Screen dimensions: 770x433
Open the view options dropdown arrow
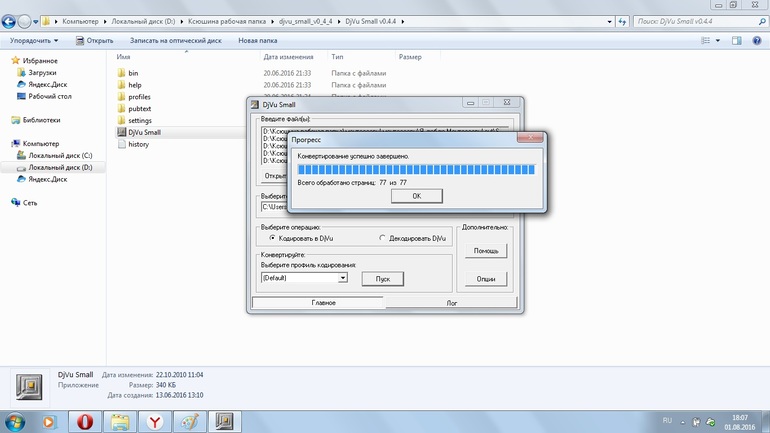718,41
